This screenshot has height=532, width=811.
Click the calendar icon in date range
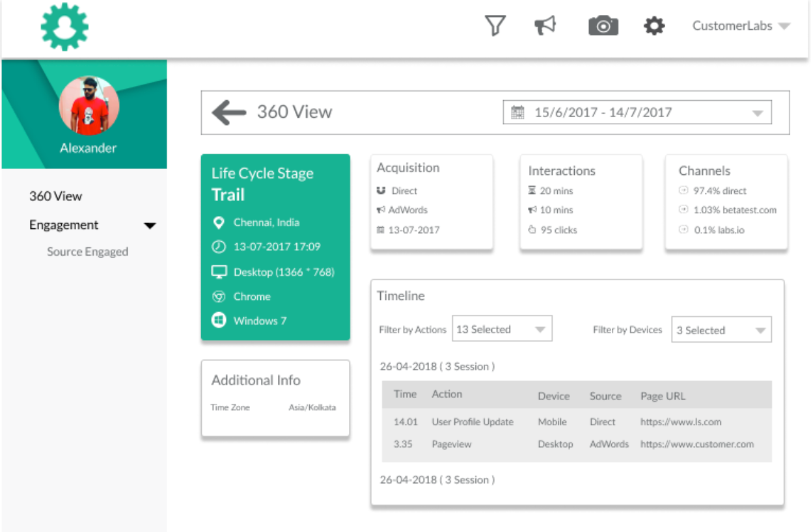[517, 113]
